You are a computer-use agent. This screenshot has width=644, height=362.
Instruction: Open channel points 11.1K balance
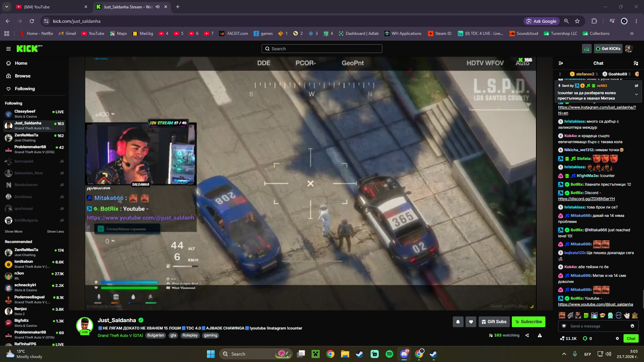568,339
